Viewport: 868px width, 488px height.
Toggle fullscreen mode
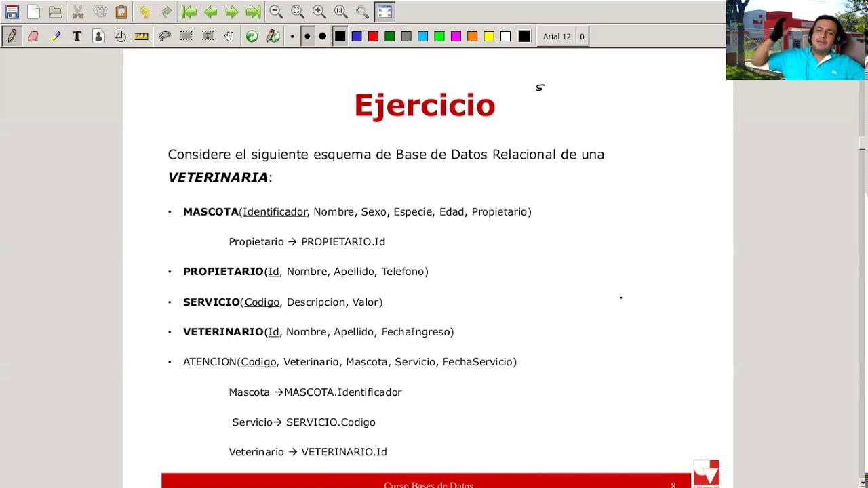tap(384, 12)
